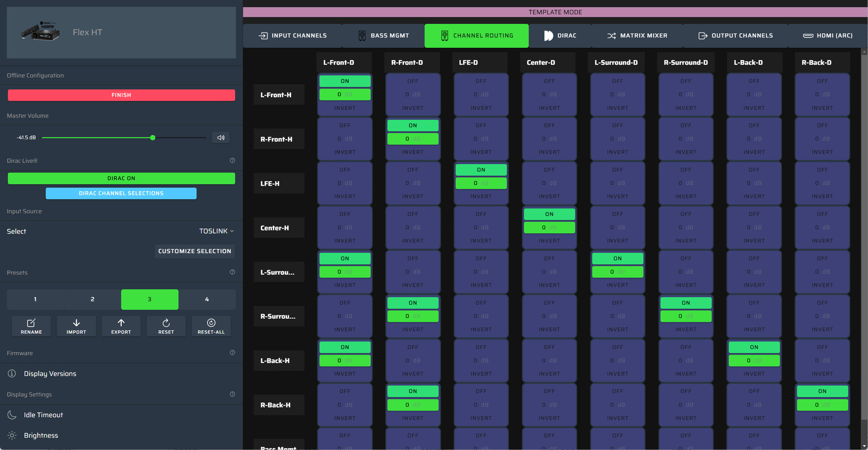Open DIRAC CHANNEL SELECTIONS
868x450 pixels.
pos(121,193)
